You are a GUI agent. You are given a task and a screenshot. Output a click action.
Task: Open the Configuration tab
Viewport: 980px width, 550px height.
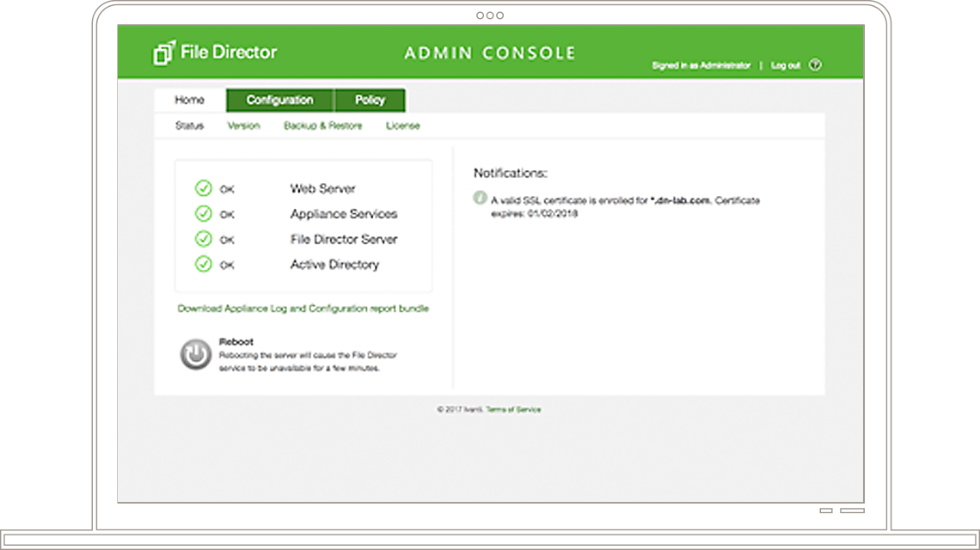point(280,100)
